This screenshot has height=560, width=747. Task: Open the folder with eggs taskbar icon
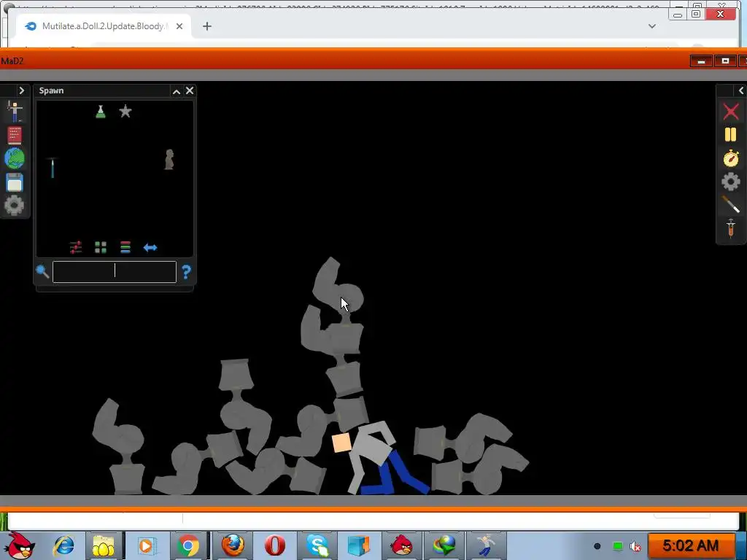click(104, 545)
